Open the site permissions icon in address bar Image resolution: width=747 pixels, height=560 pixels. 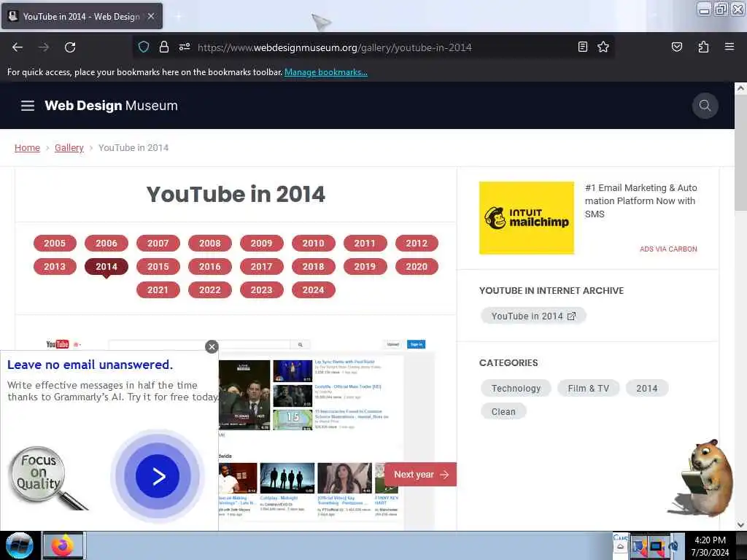pos(185,47)
